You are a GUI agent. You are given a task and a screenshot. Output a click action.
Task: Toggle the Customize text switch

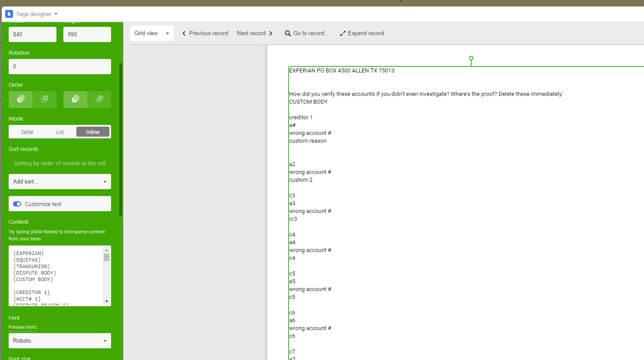coord(17,204)
